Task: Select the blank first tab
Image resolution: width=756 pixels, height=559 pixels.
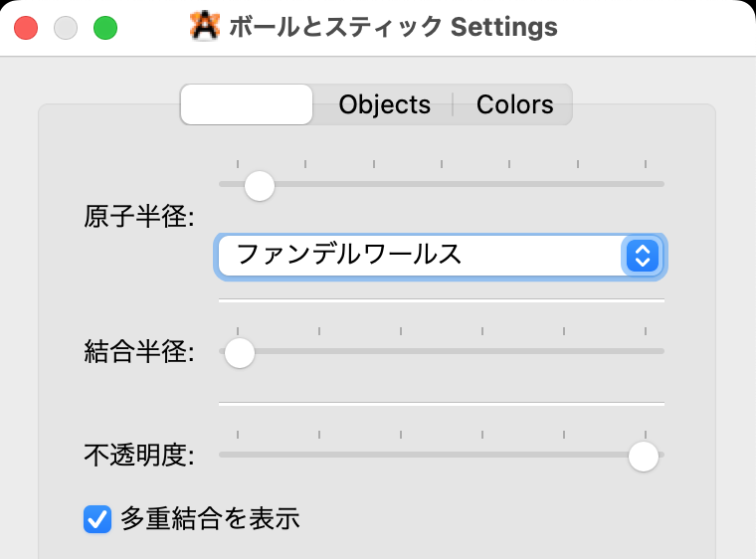Action: tap(247, 104)
